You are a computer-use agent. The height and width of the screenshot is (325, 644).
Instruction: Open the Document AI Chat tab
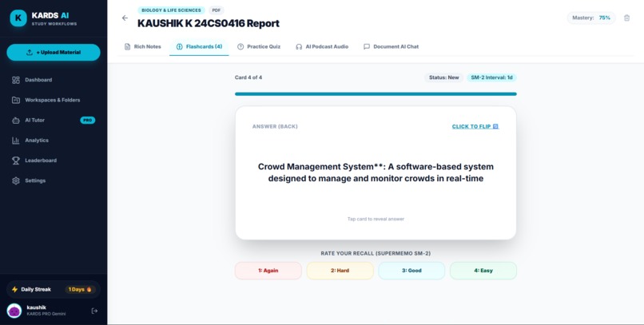(391, 47)
